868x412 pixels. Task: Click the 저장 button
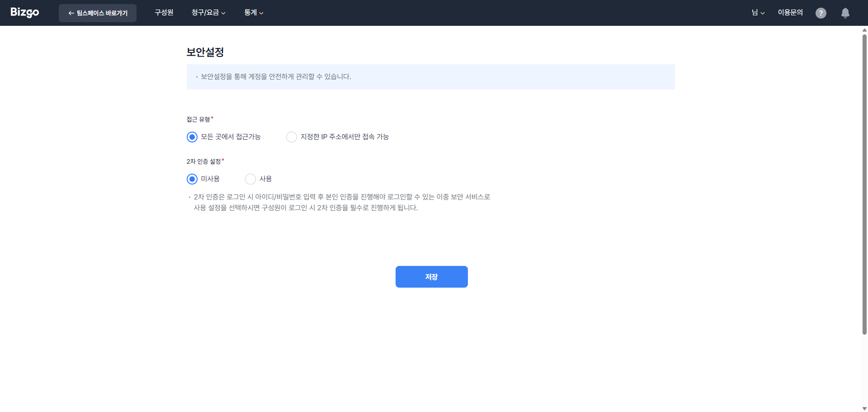[431, 276]
